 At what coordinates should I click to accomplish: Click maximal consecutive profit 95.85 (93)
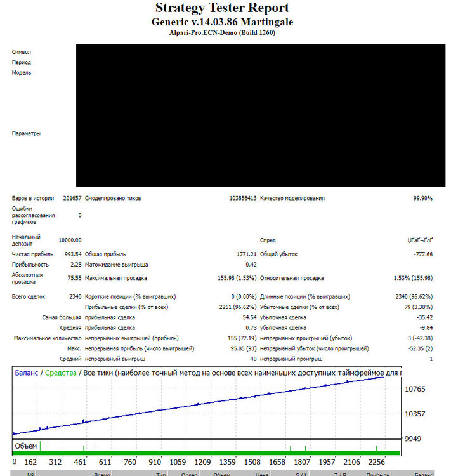[244, 348]
